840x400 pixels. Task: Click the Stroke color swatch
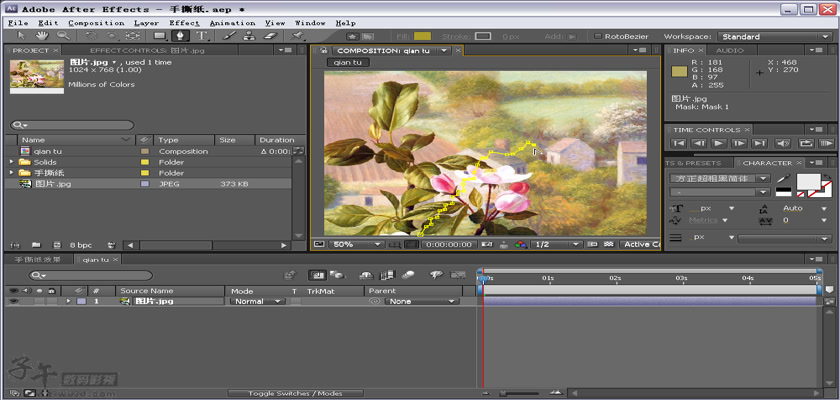click(x=483, y=36)
